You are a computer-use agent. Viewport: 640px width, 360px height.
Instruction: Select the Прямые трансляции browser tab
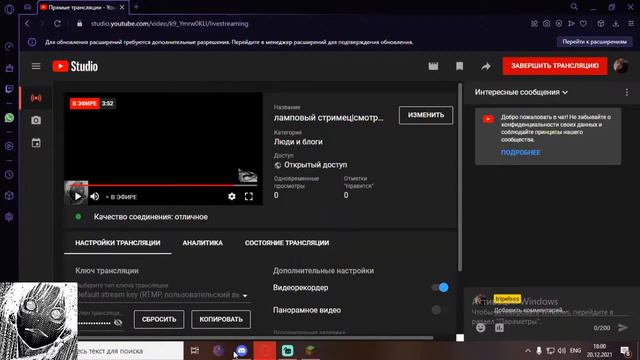82,7
